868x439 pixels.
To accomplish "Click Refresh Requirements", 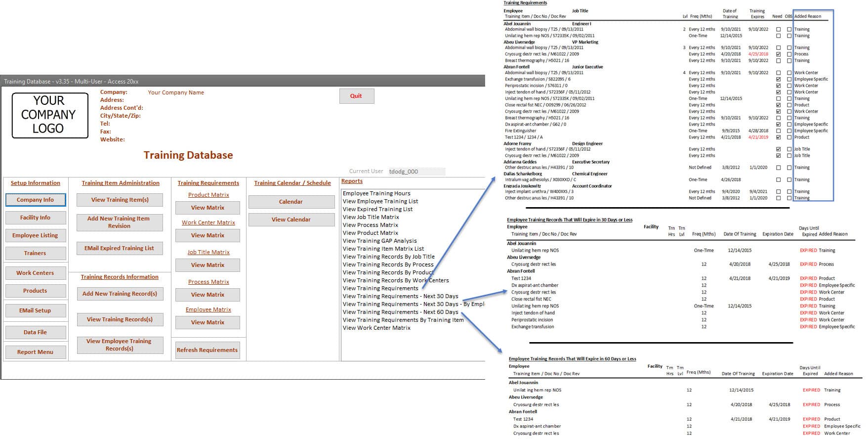I will [x=207, y=350].
